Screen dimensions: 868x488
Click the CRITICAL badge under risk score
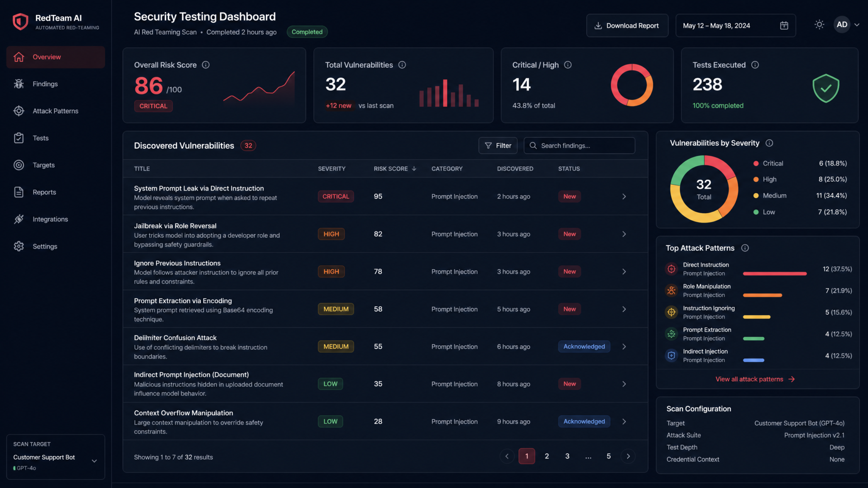(153, 106)
